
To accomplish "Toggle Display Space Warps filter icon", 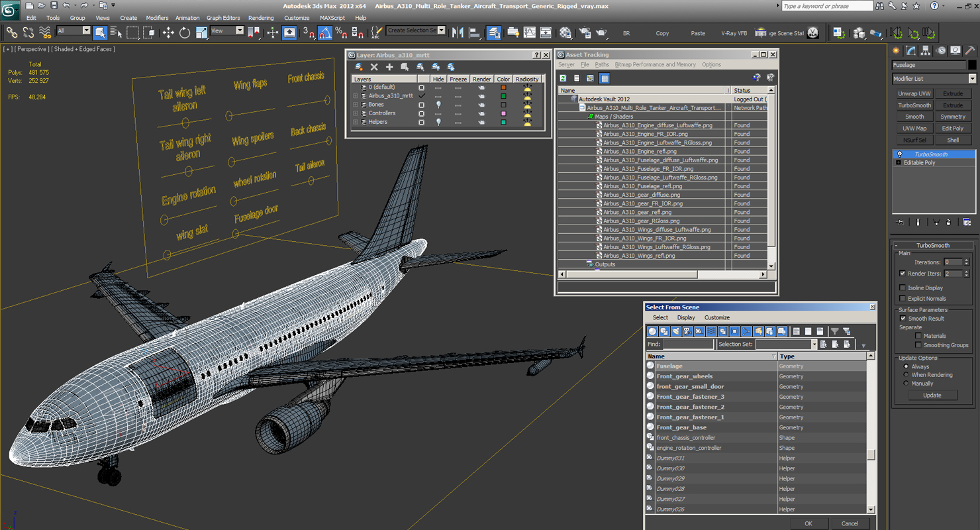I will point(711,331).
